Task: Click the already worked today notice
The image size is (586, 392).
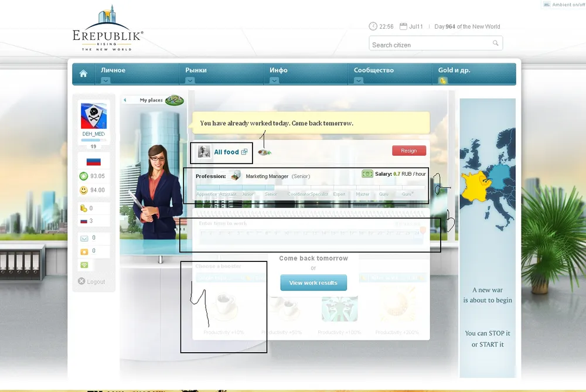Action: point(310,123)
